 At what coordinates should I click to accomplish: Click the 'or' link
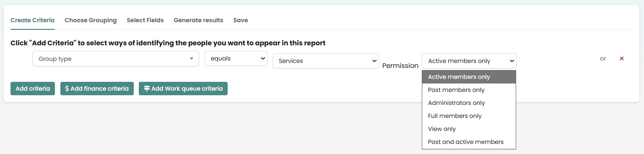603,58
